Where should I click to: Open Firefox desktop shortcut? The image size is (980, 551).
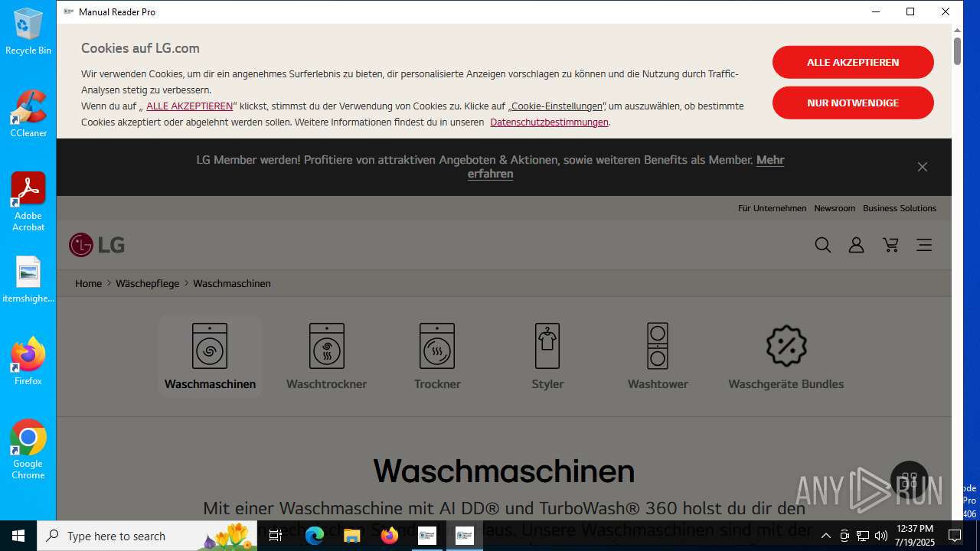(28, 362)
